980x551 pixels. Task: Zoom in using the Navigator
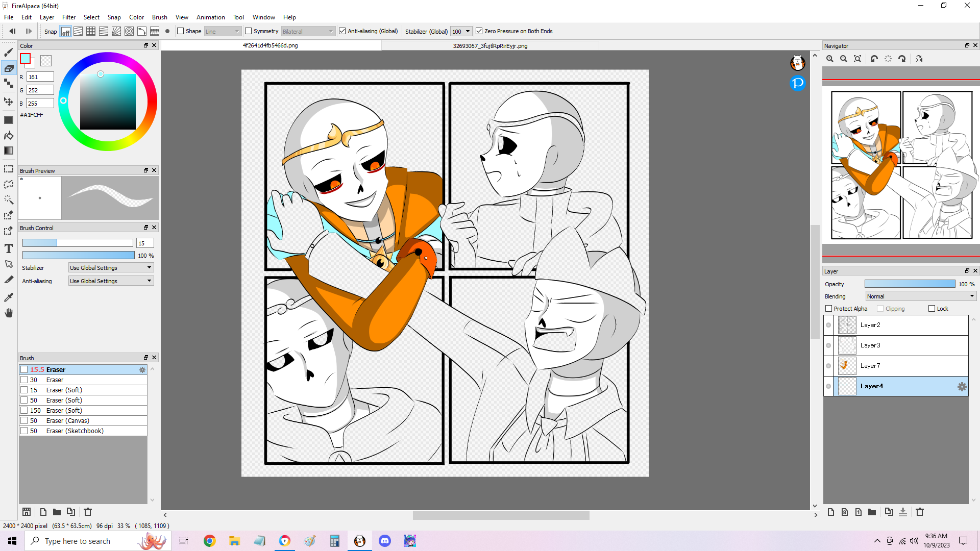(830, 59)
